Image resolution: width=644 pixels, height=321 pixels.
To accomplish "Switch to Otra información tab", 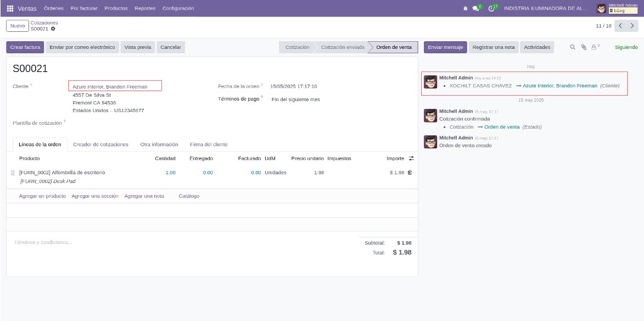I will click(x=159, y=145).
